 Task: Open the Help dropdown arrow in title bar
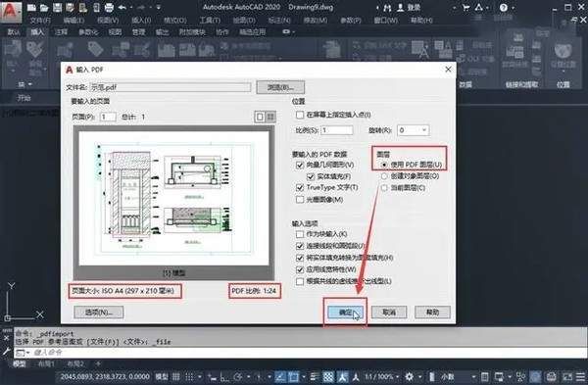(512, 8)
